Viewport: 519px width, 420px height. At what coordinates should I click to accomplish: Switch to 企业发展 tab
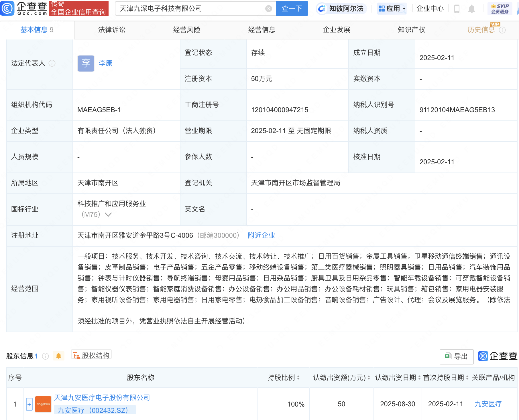(x=337, y=30)
